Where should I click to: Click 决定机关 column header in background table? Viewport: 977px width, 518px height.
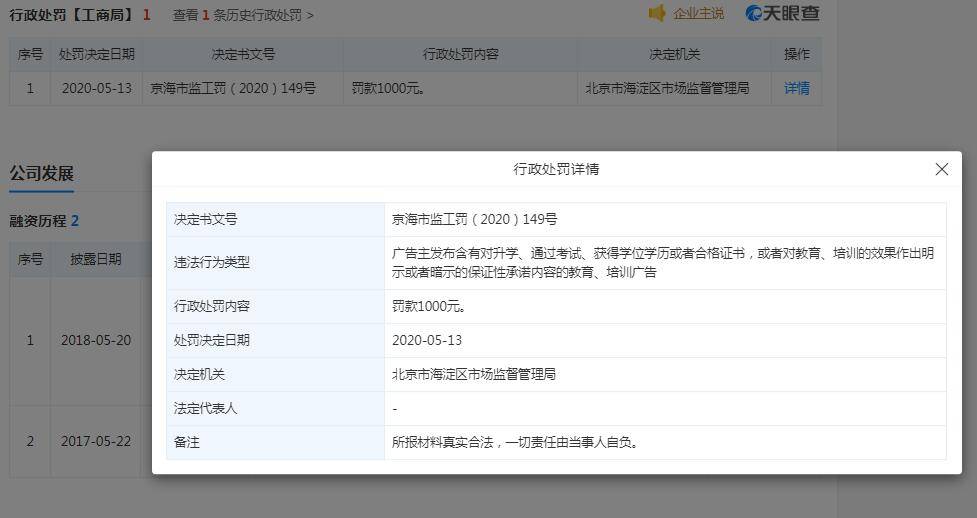[x=674, y=54]
